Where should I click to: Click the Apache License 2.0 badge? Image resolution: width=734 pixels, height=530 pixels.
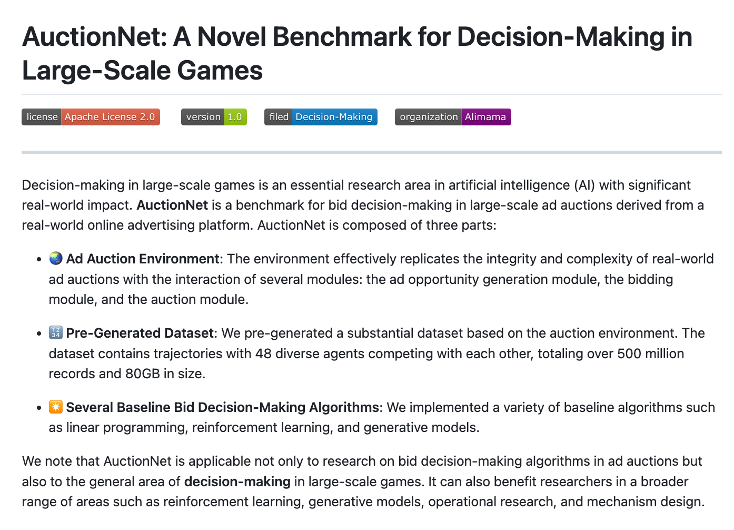tap(91, 117)
